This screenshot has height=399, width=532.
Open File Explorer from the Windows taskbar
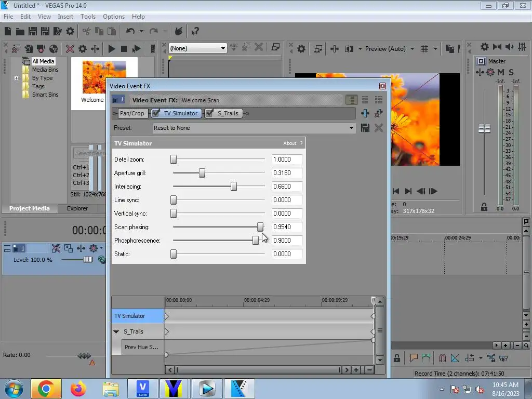pos(111,389)
